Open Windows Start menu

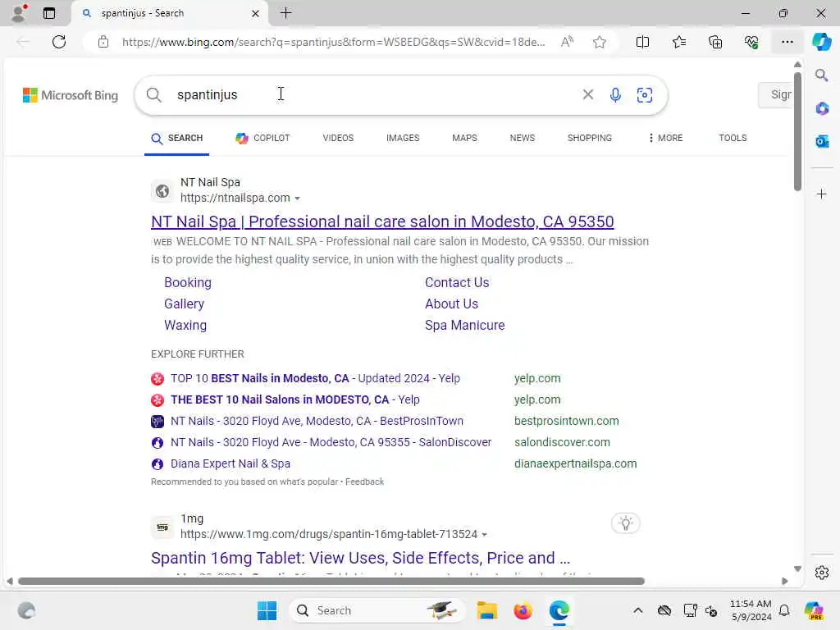(x=267, y=610)
